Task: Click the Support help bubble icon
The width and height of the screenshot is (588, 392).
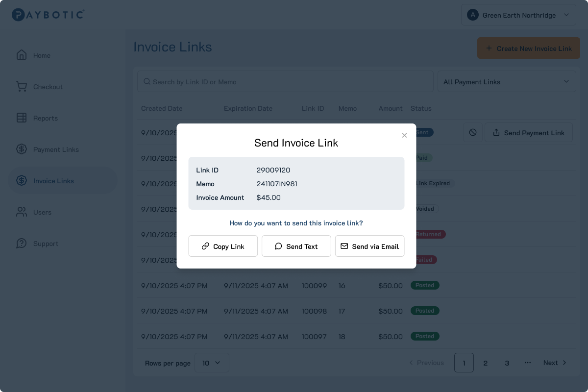Action: 22,244
